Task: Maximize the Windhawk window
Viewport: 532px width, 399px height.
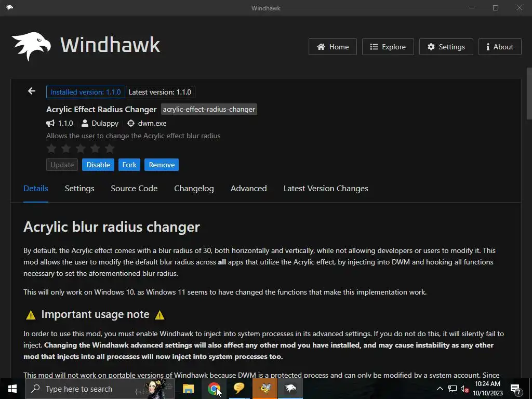Action: (495, 8)
